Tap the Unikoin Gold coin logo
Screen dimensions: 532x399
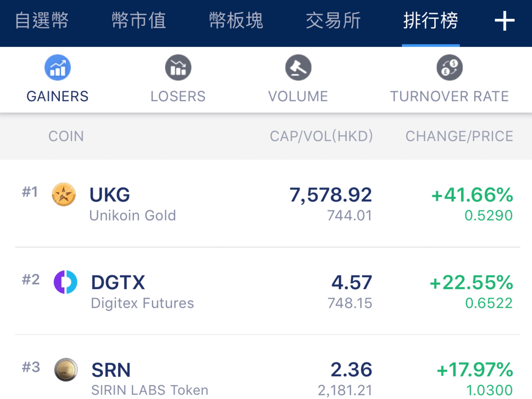click(x=64, y=195)
